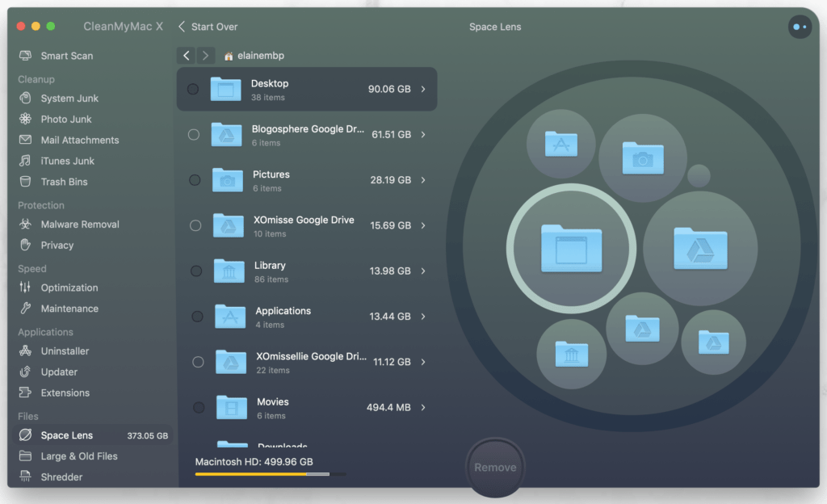This screenshot has height=504, width=827.
Task: Drill into XOmisse Google Drive chevron
Action: pyautogui.click(x=423, y=225)
